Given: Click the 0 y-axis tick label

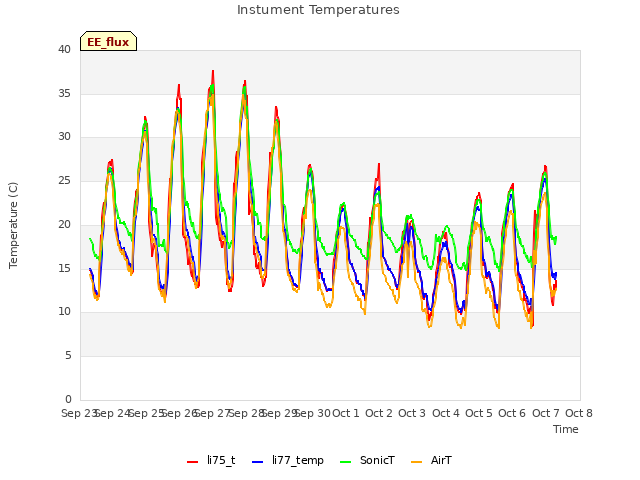Looking at the screenshot, I should tap(68, 399).
